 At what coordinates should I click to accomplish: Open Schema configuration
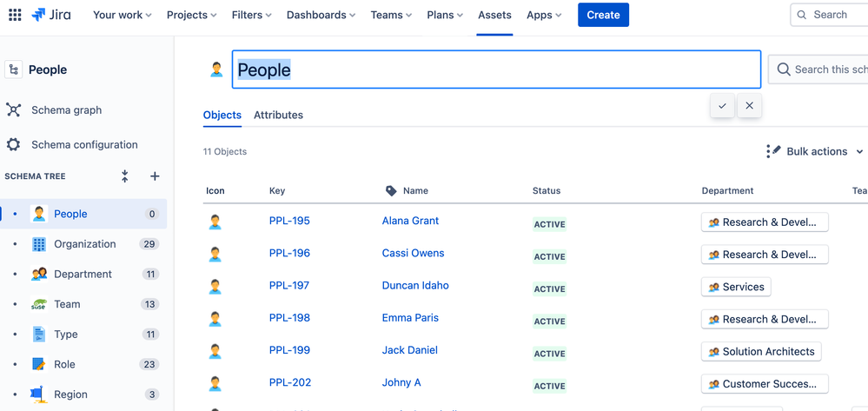tap(84, 144)
